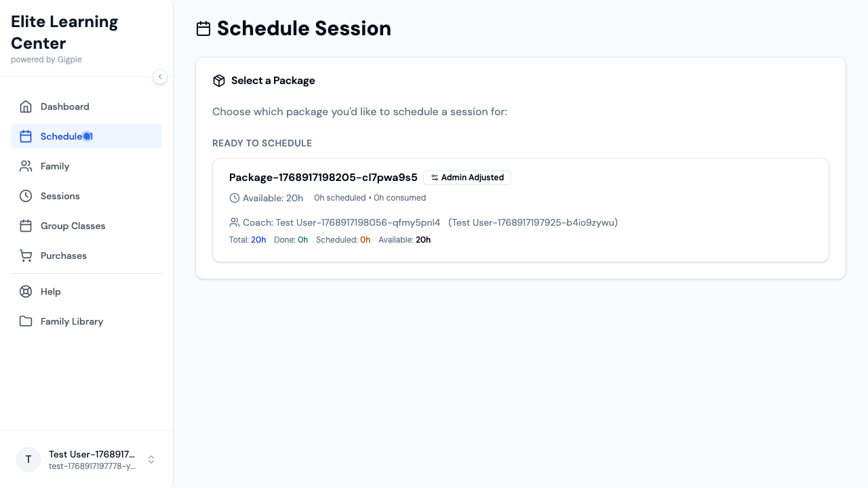Open the Purchases menu item
This screenshot has height=488, width=868.
64,256
